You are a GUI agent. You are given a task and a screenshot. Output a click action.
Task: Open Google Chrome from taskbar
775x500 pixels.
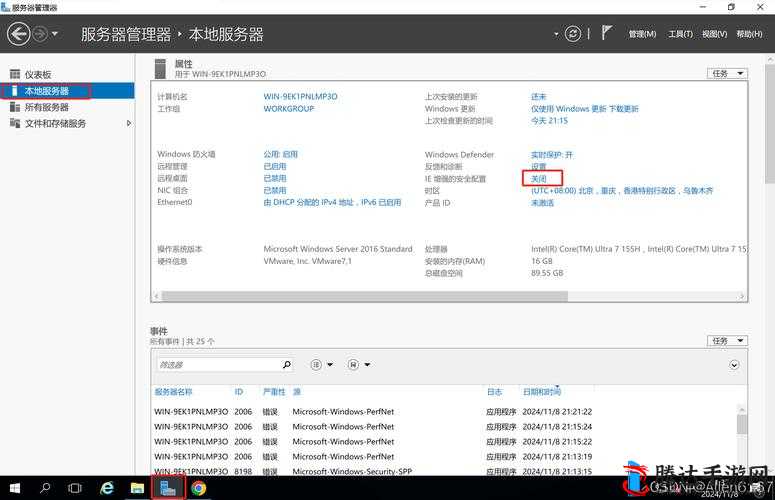[199, 488]
